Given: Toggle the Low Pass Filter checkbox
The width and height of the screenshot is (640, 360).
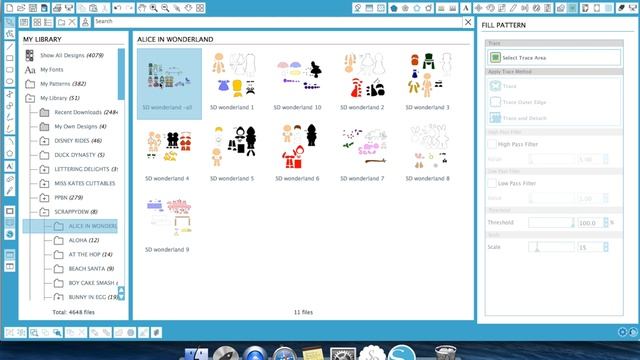Looking at the screenshot, I should click(x=492, y=183).
